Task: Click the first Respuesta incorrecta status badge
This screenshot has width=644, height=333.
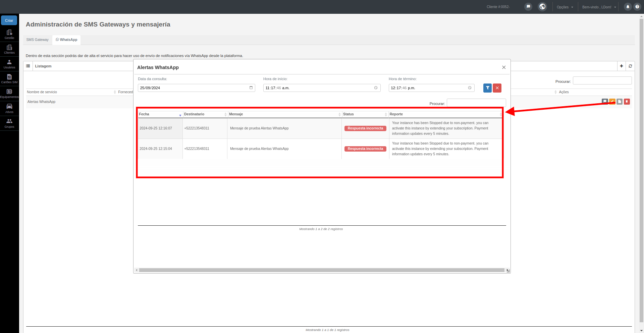Action: (365, 128)
